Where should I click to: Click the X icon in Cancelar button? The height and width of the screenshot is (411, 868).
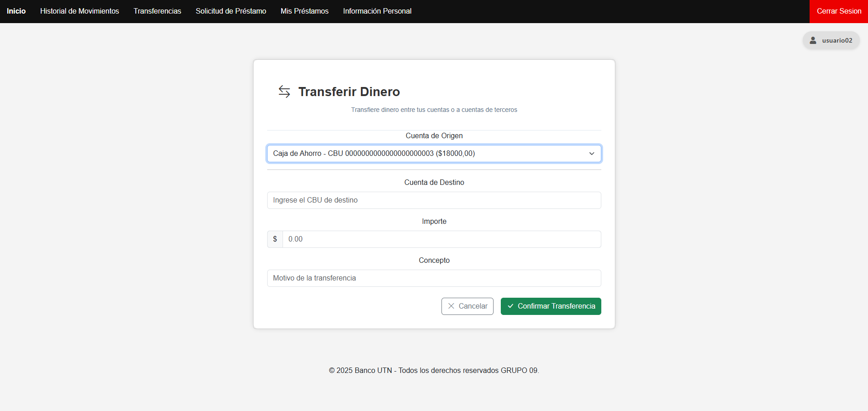click(x=451, y=306)
